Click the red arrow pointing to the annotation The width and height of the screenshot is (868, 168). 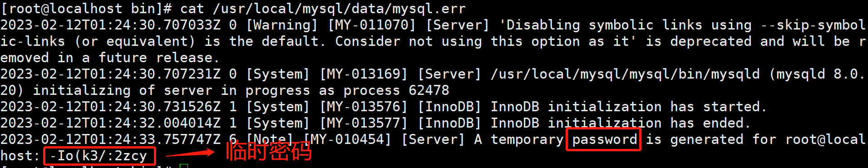tap(190, 153)
